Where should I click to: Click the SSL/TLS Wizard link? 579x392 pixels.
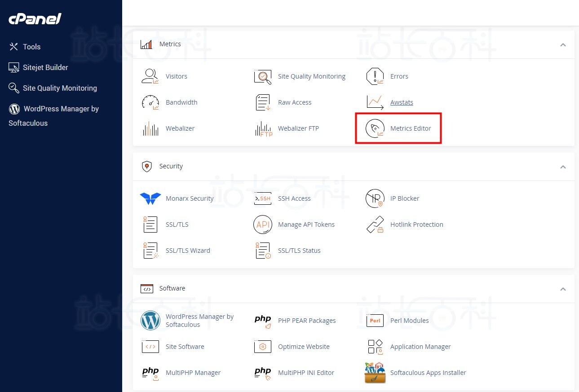[188, 251]
